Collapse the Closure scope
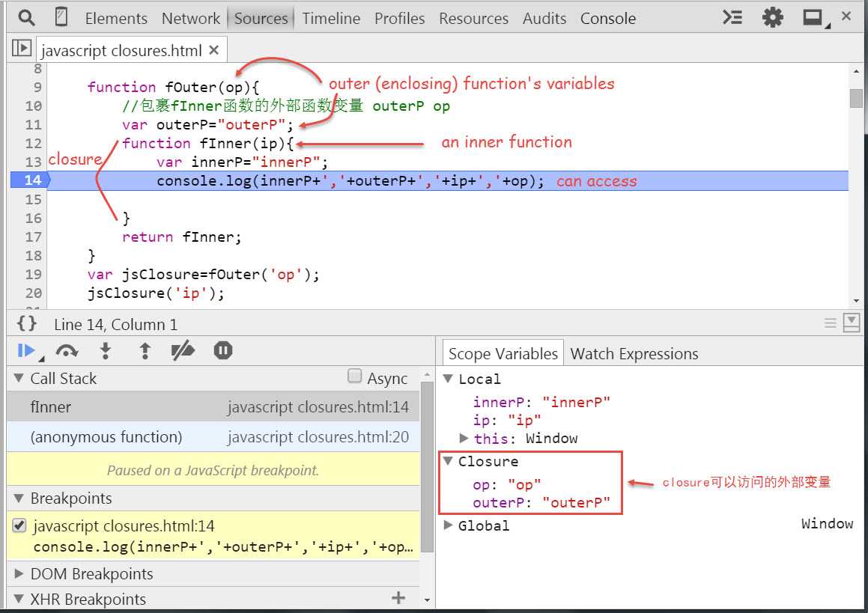 (x=448, y=461)
